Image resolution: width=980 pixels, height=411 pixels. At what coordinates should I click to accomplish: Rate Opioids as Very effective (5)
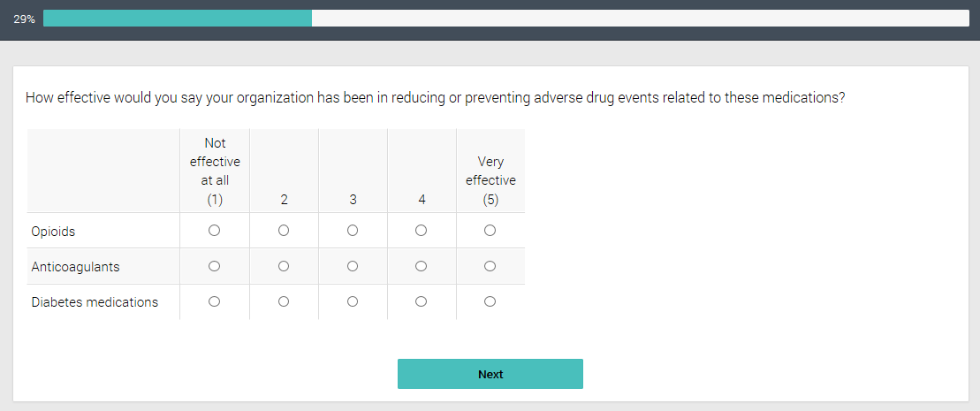(490, 231)
